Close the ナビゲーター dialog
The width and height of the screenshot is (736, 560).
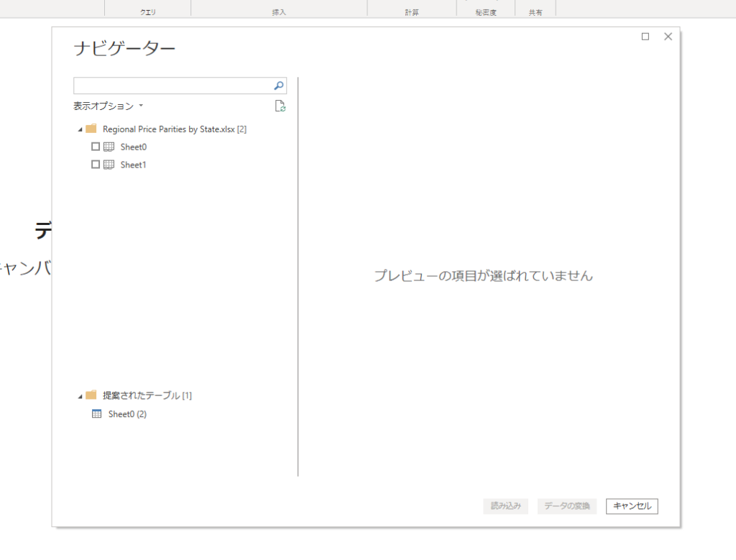668,37
